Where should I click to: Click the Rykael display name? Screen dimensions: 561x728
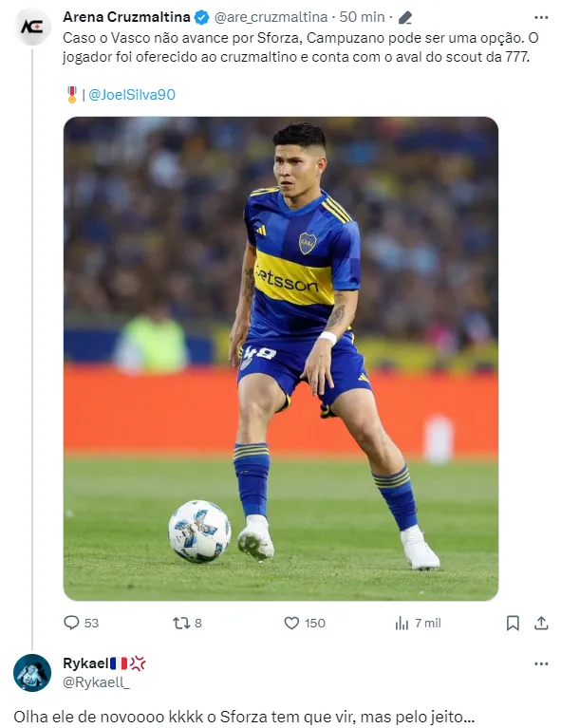point(86,663)
